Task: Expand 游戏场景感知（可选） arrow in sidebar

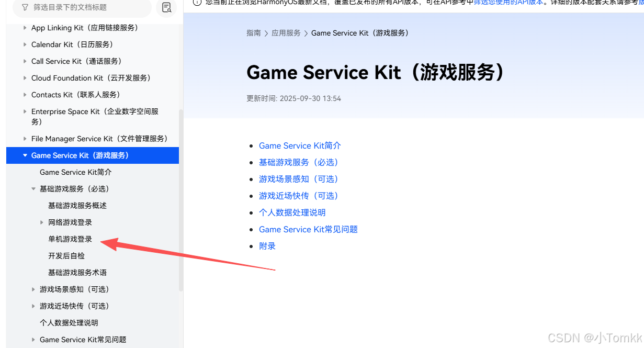Action: click(33, 289)
